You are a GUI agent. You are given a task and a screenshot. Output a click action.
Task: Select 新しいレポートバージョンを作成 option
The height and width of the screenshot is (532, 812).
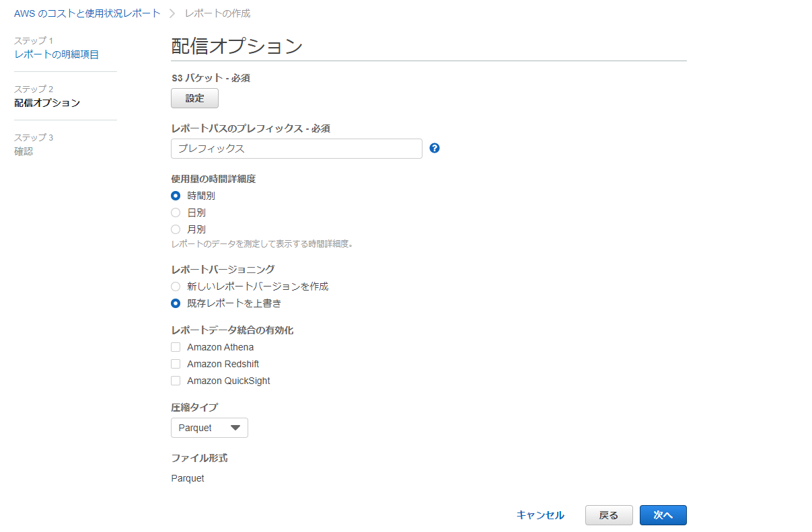[x=176, y=287]
